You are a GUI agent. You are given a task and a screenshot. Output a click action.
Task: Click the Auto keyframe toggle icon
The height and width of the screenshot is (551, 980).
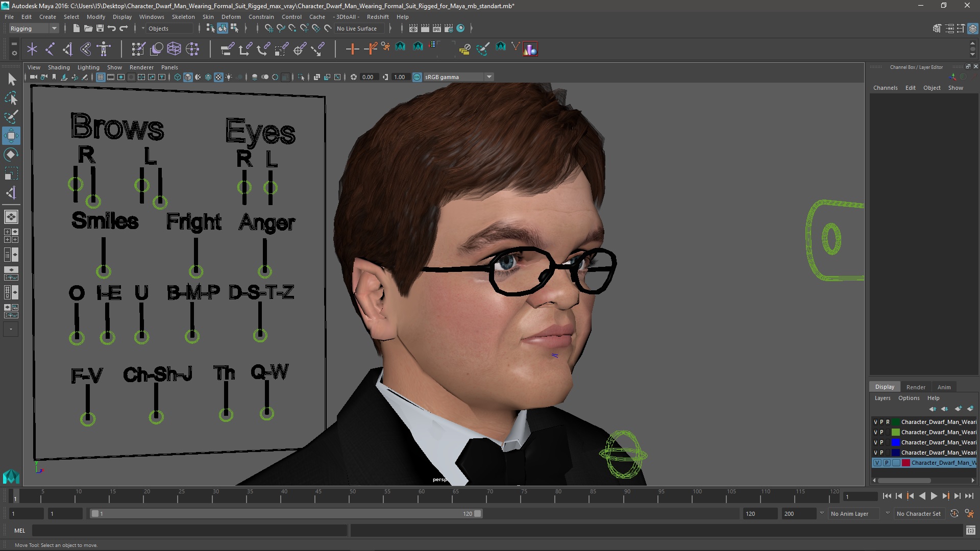click(x=954, y=514)
